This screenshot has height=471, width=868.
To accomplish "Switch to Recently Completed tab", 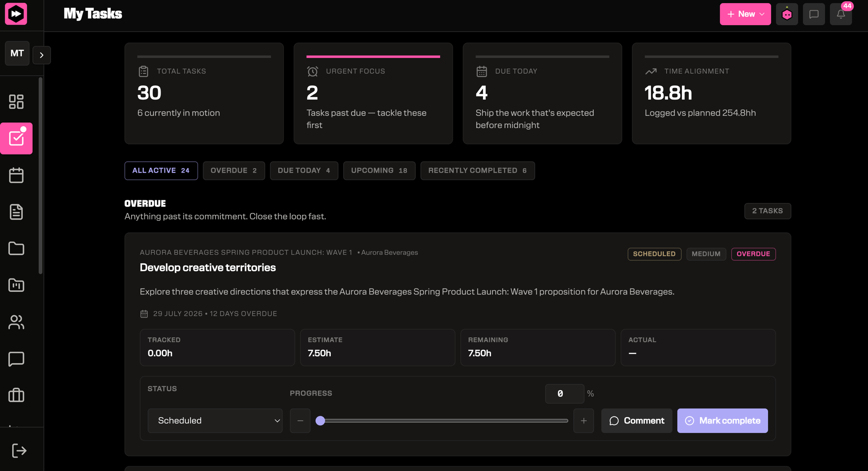I will [477, 170].
